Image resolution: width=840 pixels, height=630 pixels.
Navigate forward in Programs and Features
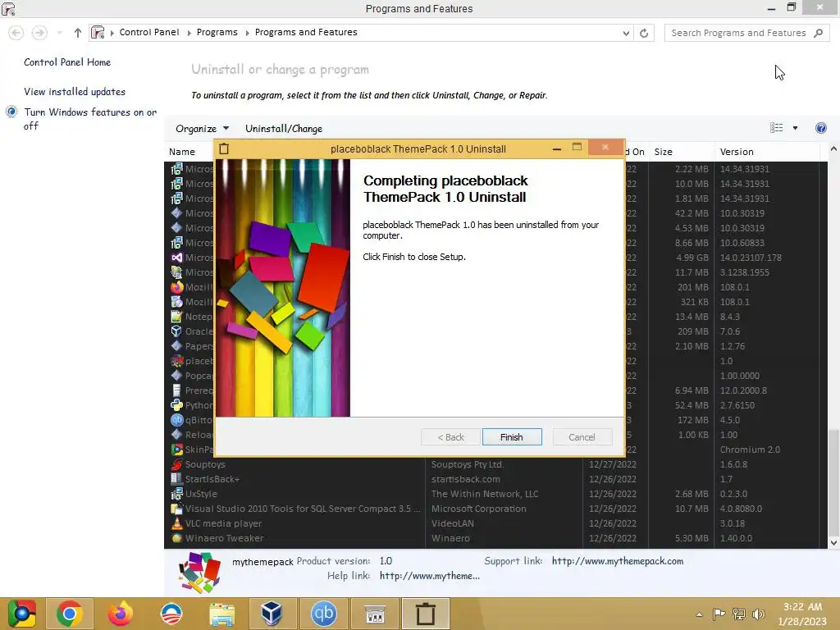pyautogui.click(x=39, y=33)
